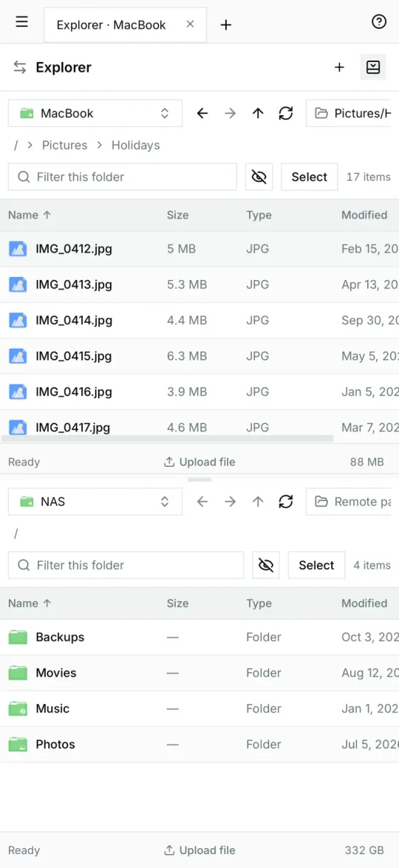Select file IMG_0416.jpg
The height and width of the screenshot is (868, 399).
pyautogui.click(x=199, y=392)
